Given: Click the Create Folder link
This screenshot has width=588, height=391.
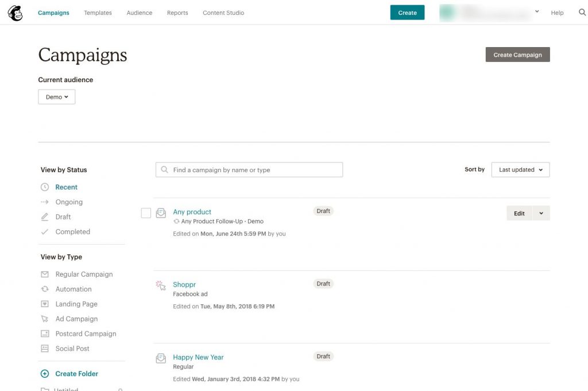Looking at the screenshot, I should 76,374.
